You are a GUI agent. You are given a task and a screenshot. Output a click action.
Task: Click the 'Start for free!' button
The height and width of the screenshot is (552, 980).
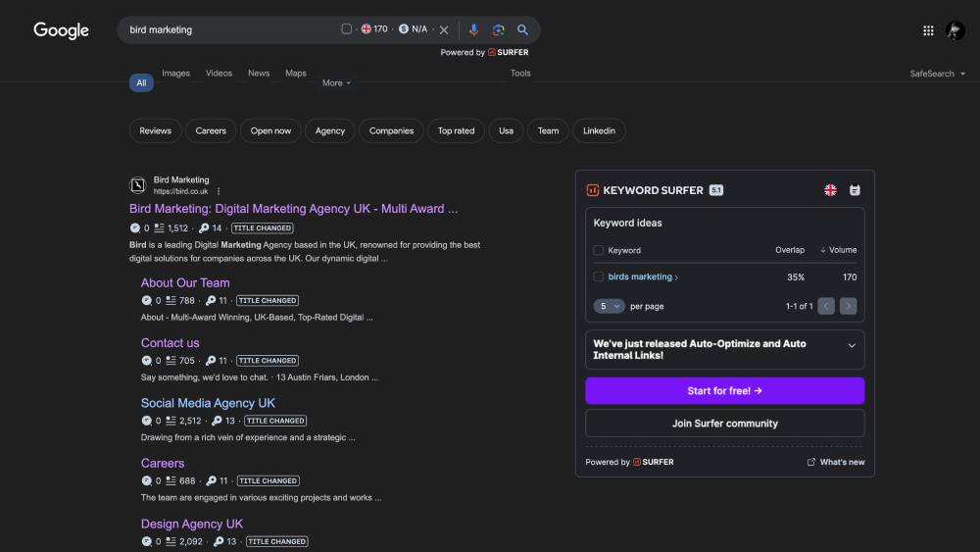pyautogui.click(x=724, y=390)
